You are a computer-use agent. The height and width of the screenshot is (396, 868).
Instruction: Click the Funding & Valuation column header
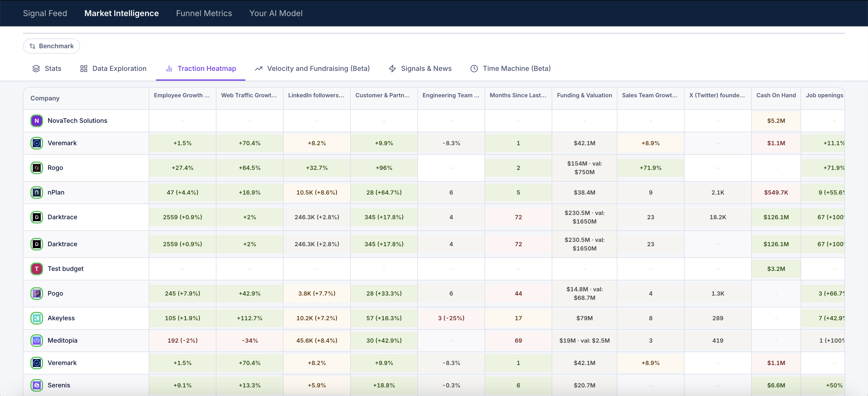[x=584, y=95]
